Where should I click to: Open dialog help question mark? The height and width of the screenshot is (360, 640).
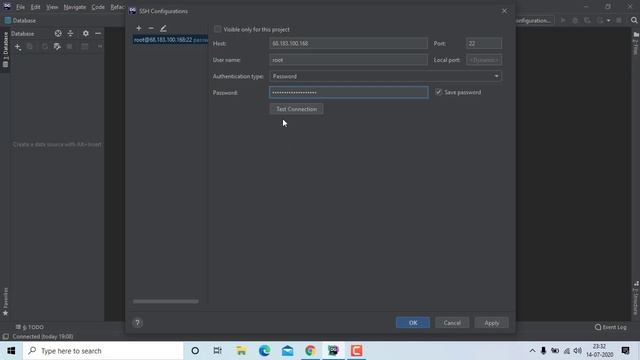point(138,323)
